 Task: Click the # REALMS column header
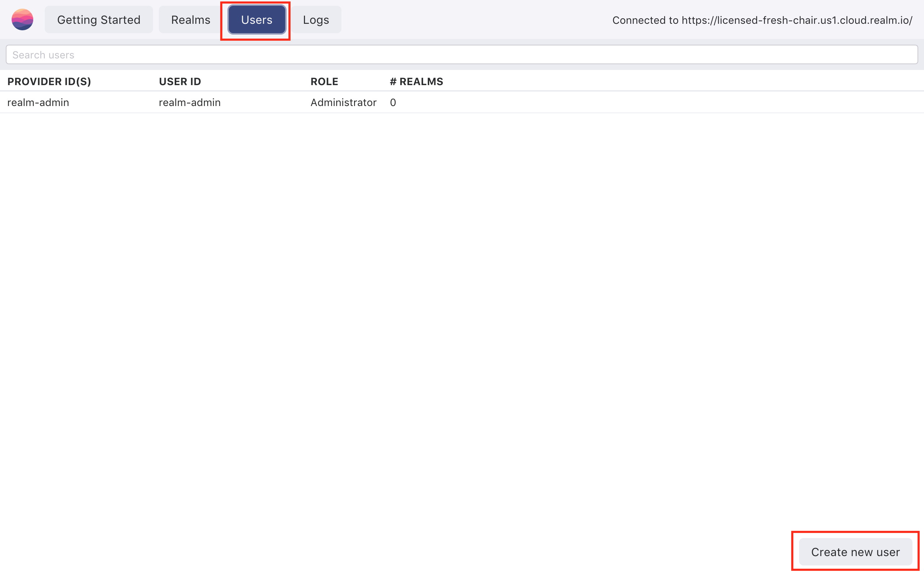(416, 81)
